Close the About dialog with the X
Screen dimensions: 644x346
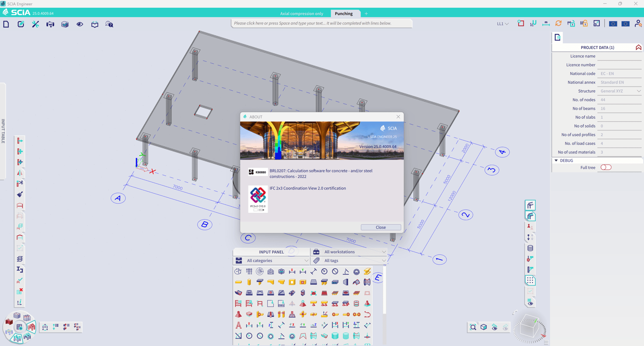click(x=398, y=116)
